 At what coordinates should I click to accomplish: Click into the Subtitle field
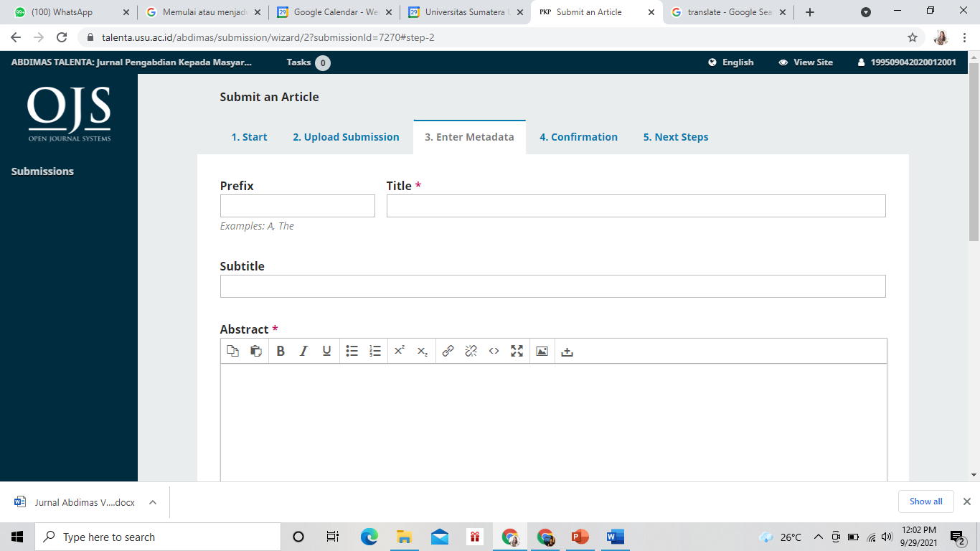(x=552, y=286)
